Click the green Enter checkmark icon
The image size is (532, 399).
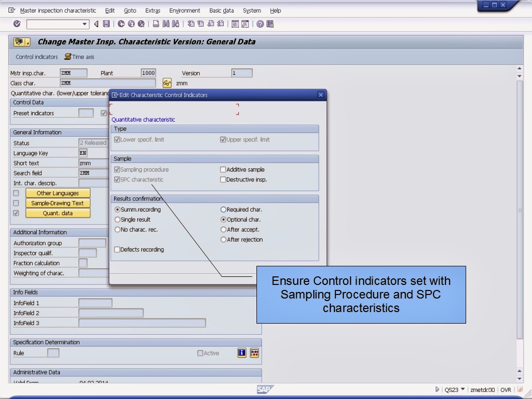click(x=17, y=24)
